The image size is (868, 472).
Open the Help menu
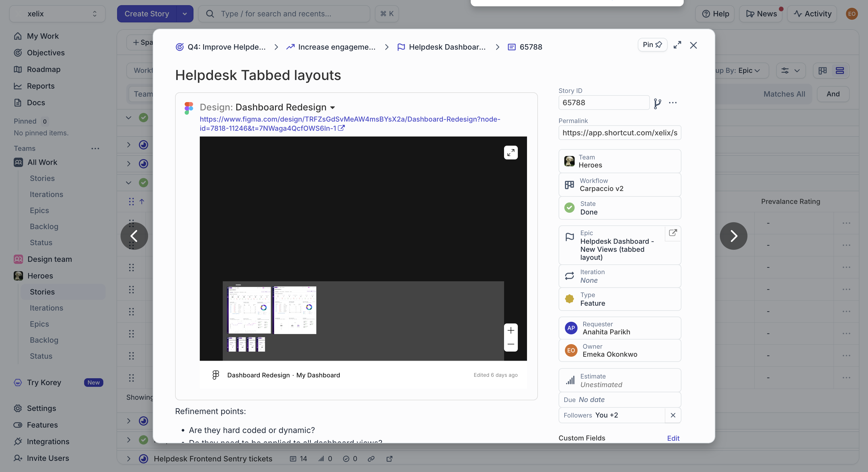(x=715, y=14)
